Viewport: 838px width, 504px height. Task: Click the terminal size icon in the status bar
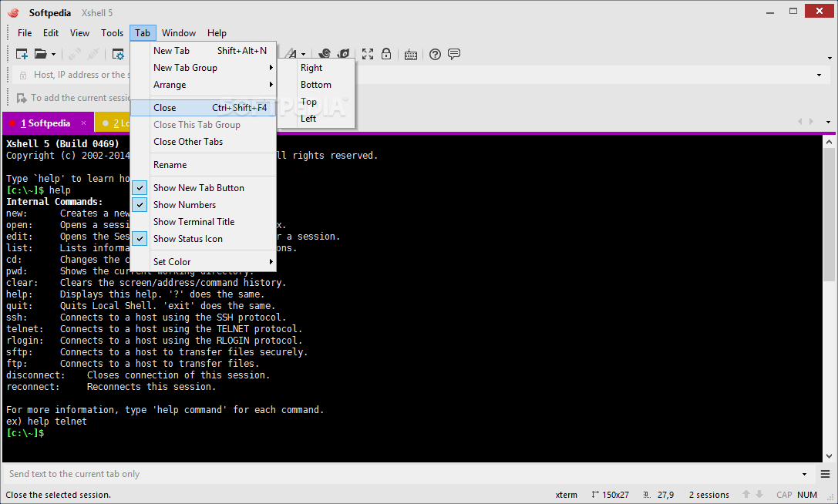click(x=595, y=495)
